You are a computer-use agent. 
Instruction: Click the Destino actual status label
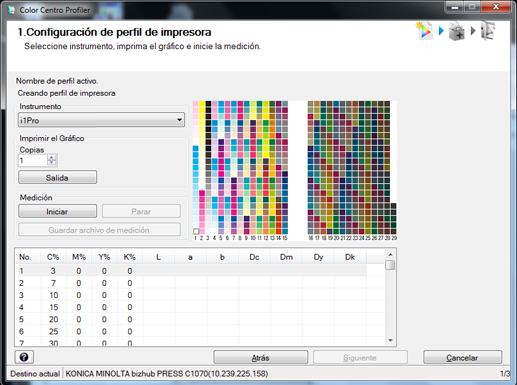coord(35,374)
